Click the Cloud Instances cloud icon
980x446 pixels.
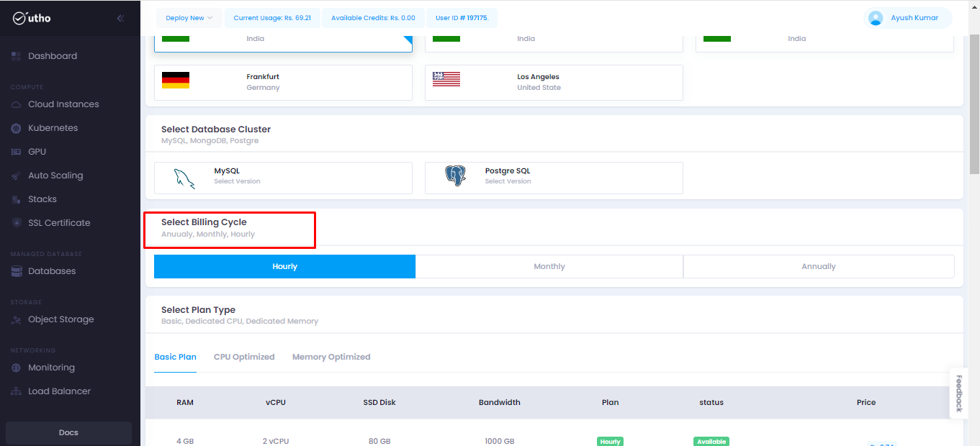coord(16,104)
